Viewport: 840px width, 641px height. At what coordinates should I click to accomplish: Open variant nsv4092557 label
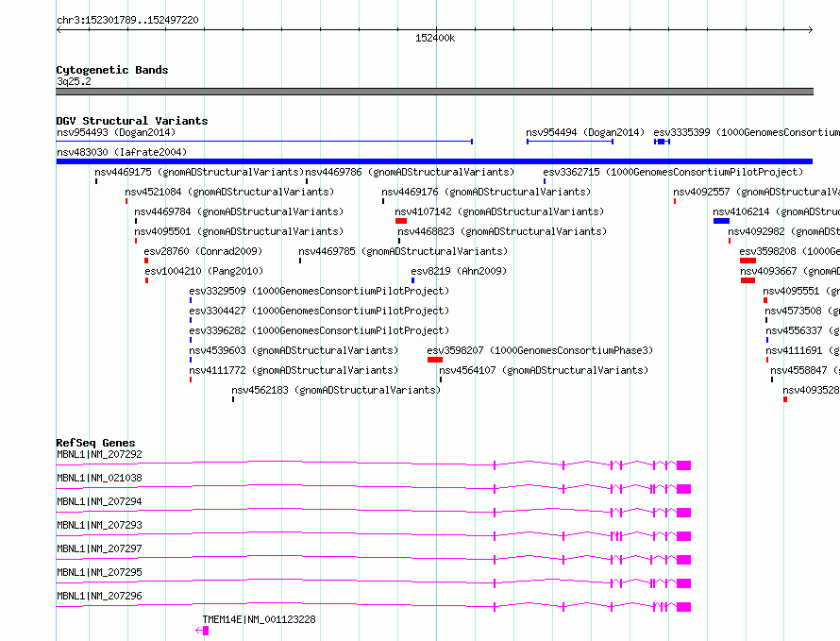[756, 192]
